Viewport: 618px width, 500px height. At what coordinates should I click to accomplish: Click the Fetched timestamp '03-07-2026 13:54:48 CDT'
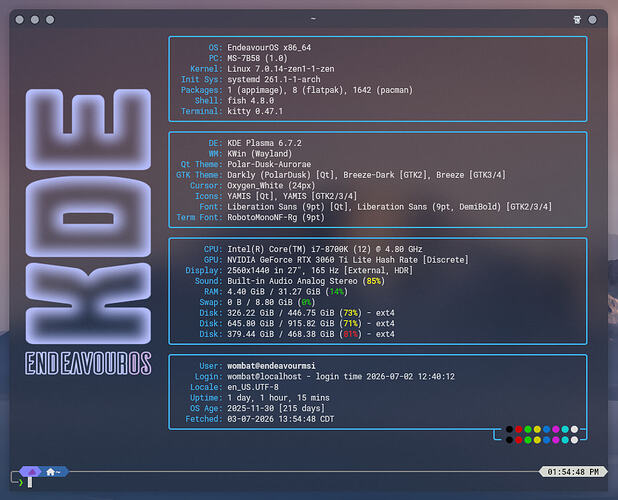pos(281,419)
